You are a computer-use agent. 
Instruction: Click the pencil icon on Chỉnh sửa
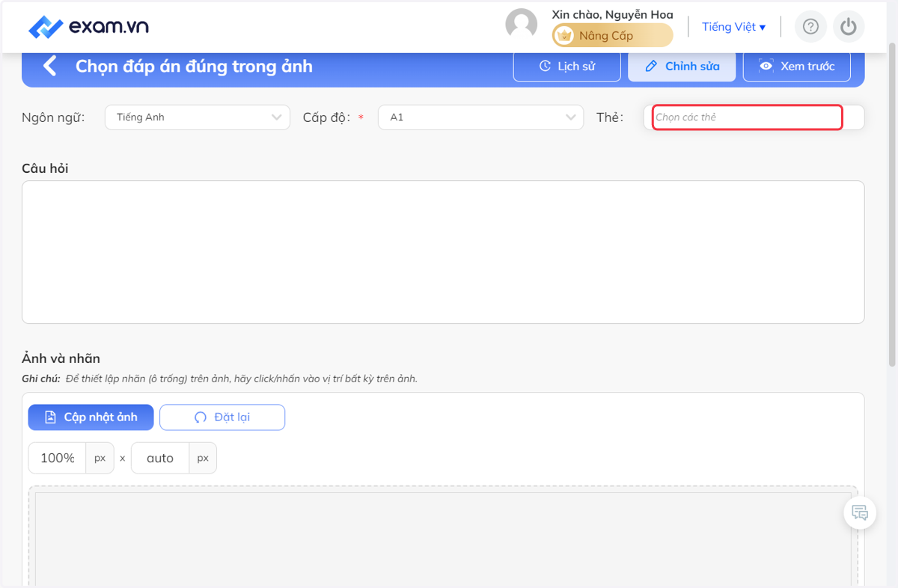[651, 66]
